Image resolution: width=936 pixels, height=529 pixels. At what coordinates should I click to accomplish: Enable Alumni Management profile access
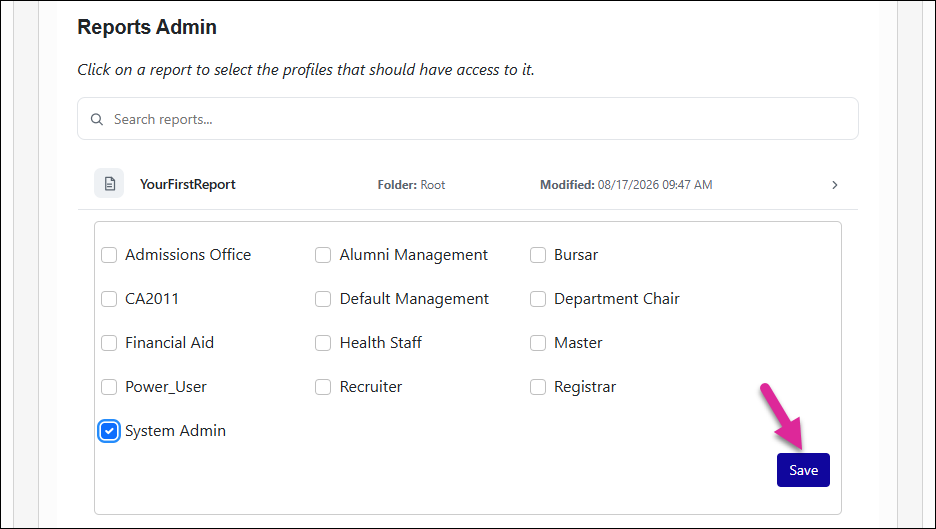[323, 255]
